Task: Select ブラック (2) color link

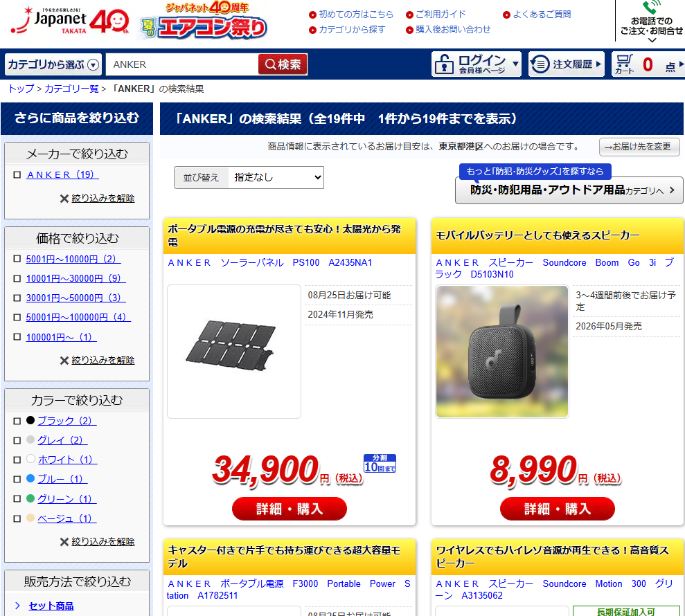Action: [67, 421]
